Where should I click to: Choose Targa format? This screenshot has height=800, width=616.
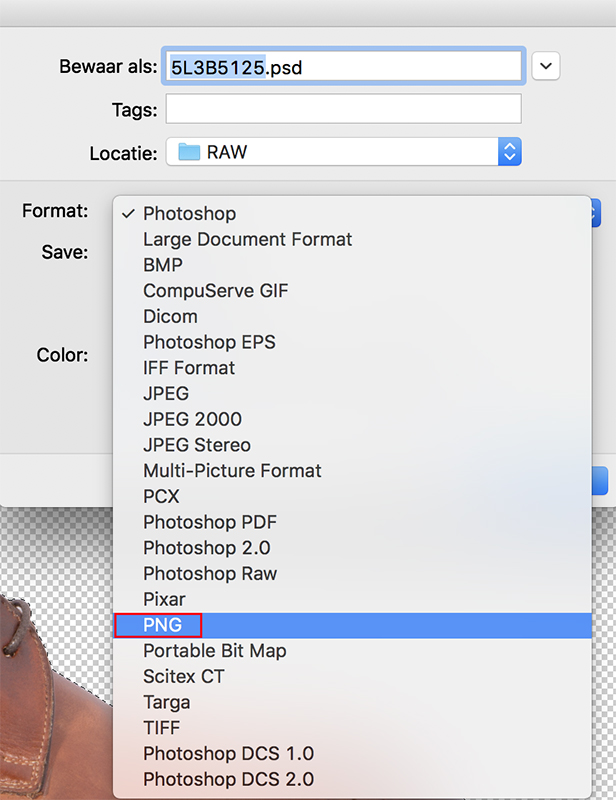[352, 702]
